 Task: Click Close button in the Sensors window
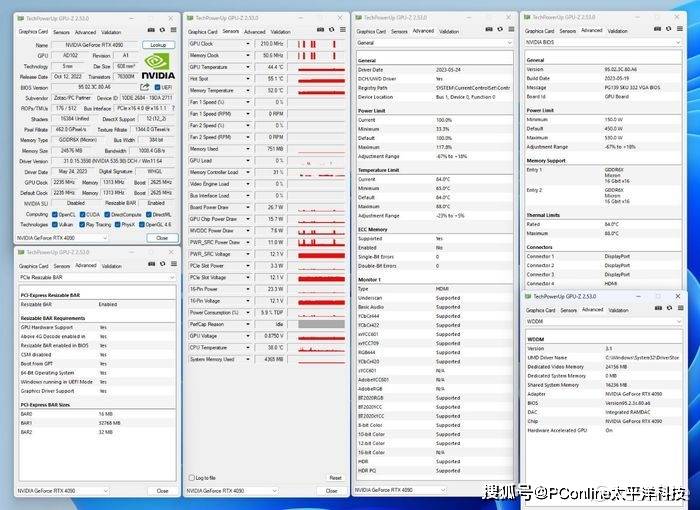(332, 490)
